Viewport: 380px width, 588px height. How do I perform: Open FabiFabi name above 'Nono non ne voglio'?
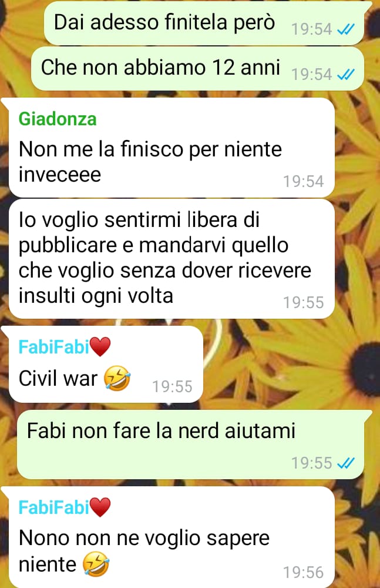tap(54, 507)
